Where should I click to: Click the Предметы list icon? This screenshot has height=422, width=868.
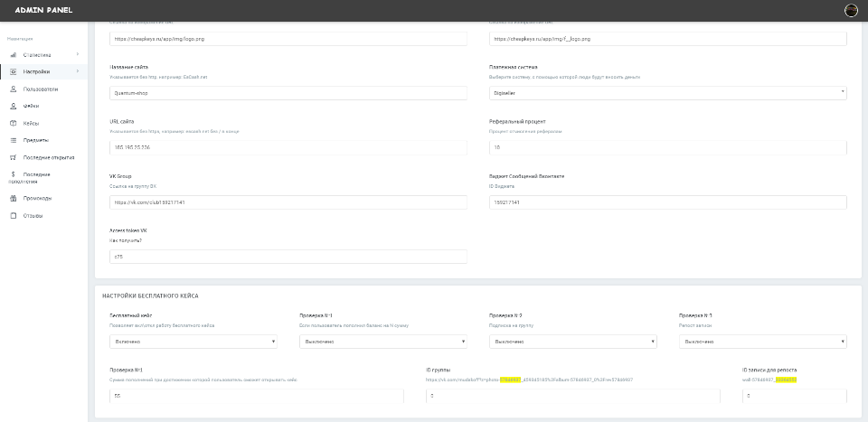click(14, 140)
